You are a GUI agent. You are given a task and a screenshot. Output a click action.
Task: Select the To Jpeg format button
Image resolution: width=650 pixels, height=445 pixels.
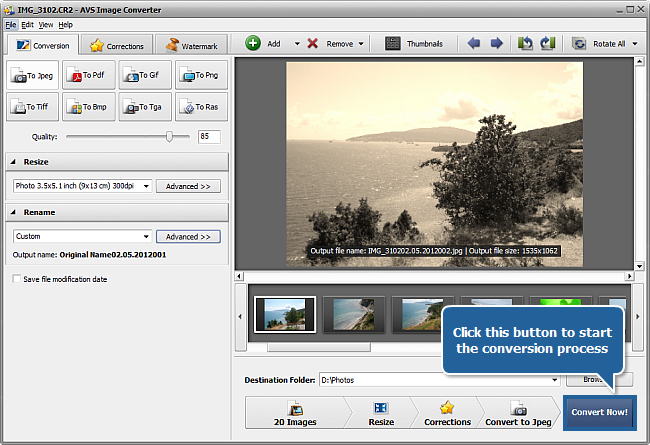[x=32, y=75]
